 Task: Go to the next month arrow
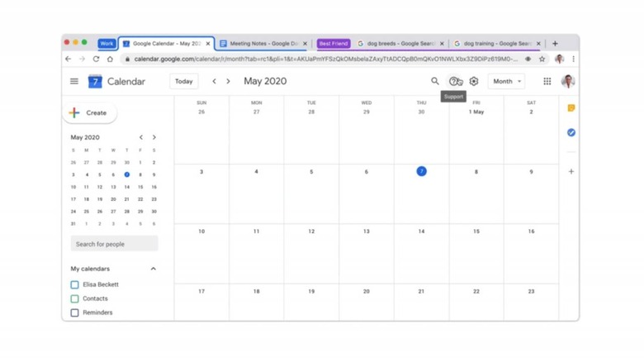(x=229, y=81)
